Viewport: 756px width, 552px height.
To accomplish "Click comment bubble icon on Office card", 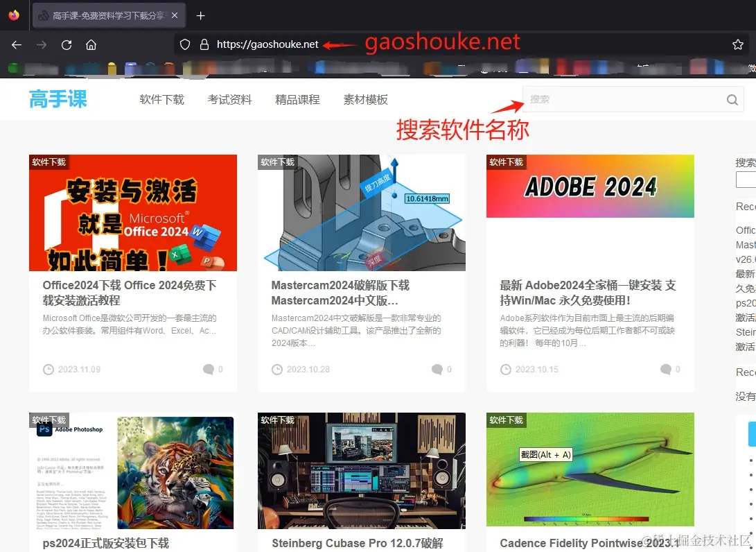I will coord(209,370).
